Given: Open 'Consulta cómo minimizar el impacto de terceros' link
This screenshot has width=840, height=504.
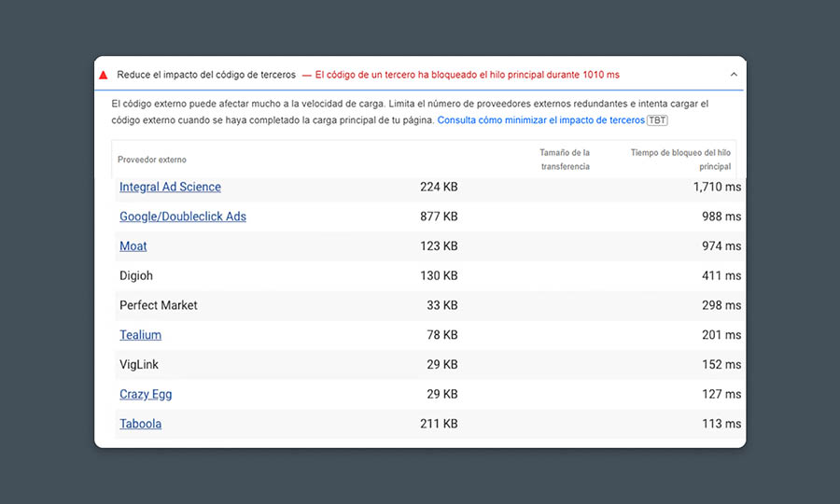Looking at the screenshot, I should coord(540,120).
